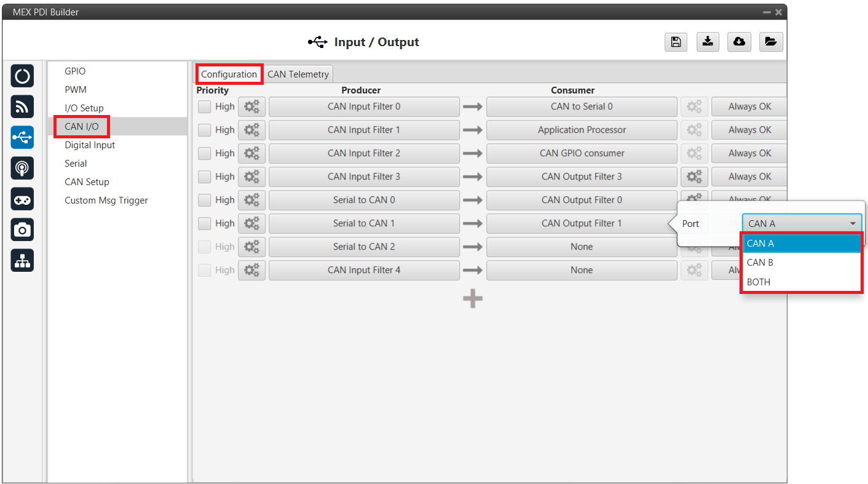This screenshot has height=484, width=868.
Task: Expand the Port dropdown showing CAN A
Action: pyautogui.click(x=802, y=224)
